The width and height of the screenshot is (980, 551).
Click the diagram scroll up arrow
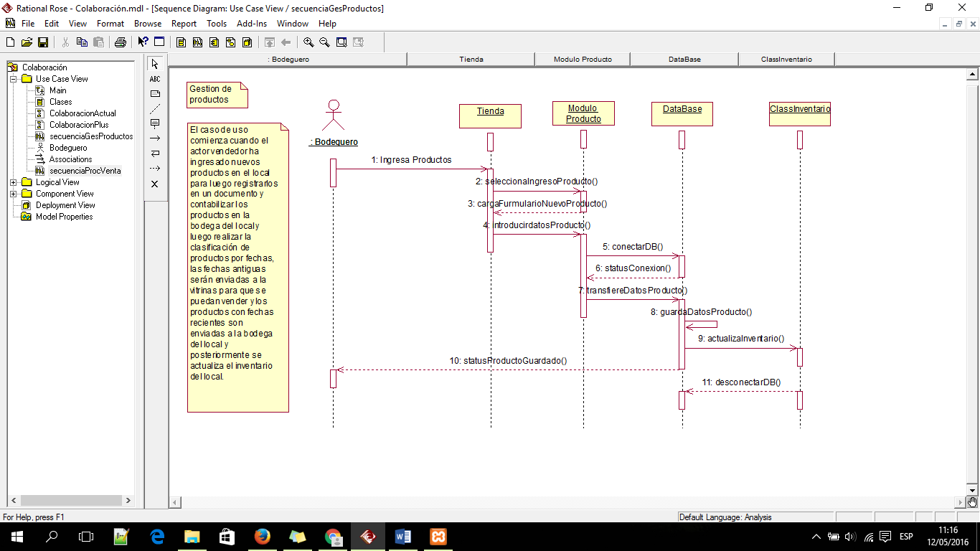coord(973,74)
